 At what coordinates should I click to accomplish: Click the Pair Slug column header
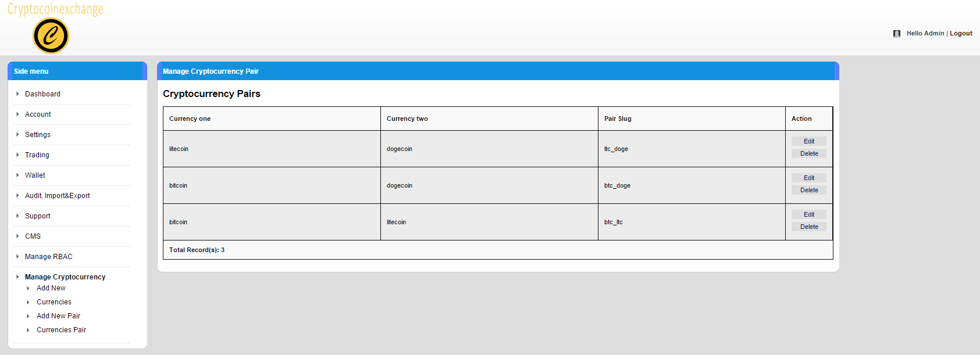click(692, 119)
